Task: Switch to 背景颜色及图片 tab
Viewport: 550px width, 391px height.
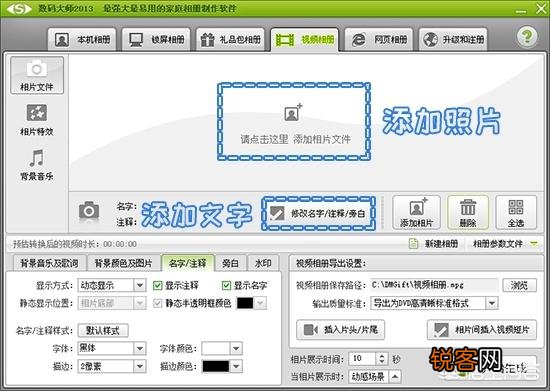Action: click(123, 263)
